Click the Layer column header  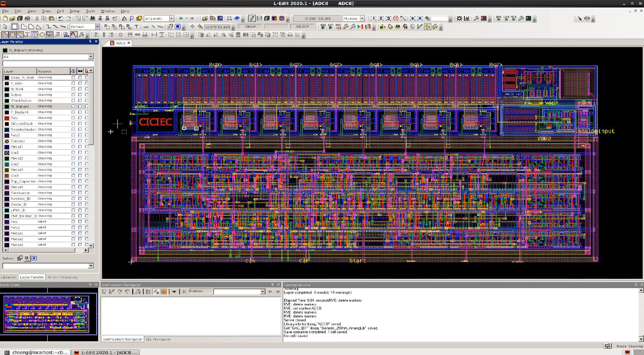pos(19,71)
